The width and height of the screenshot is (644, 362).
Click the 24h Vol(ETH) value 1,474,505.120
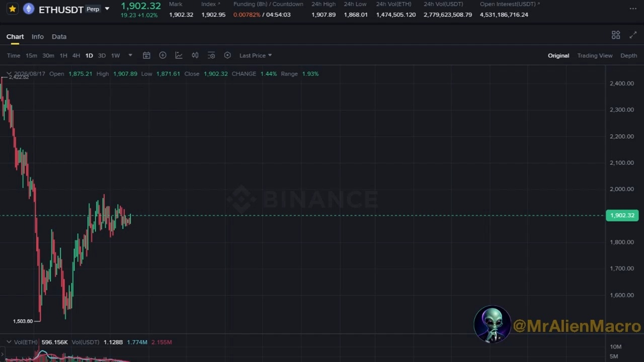[x=396, y=15]
